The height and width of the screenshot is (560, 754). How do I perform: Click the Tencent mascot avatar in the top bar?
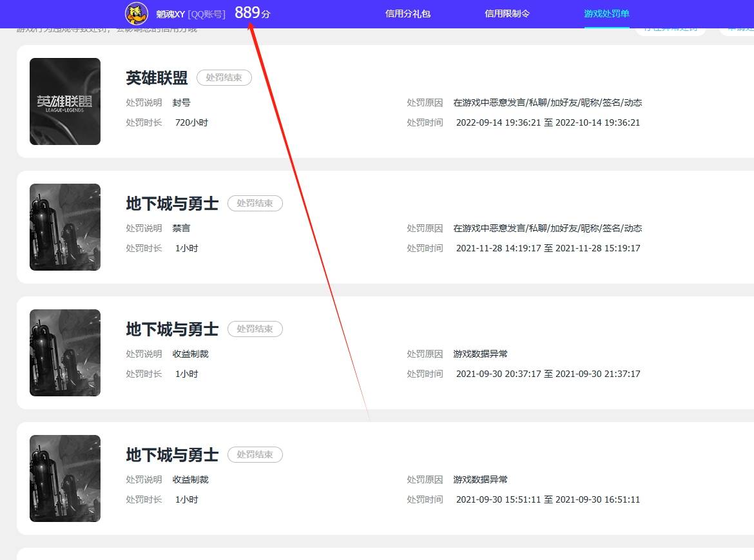click(x=135, y=14)
